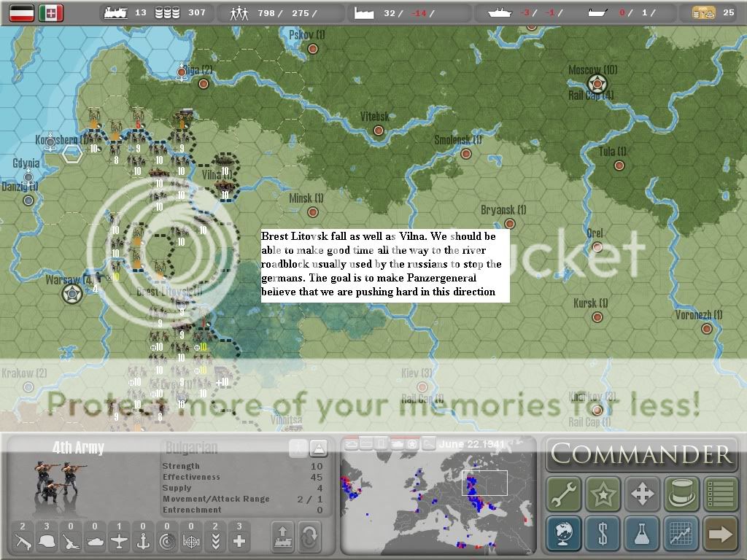Viewport: 747px width, 560px height.
Task: Click the chevrons rank stat icon
Action: click(215, 542)
